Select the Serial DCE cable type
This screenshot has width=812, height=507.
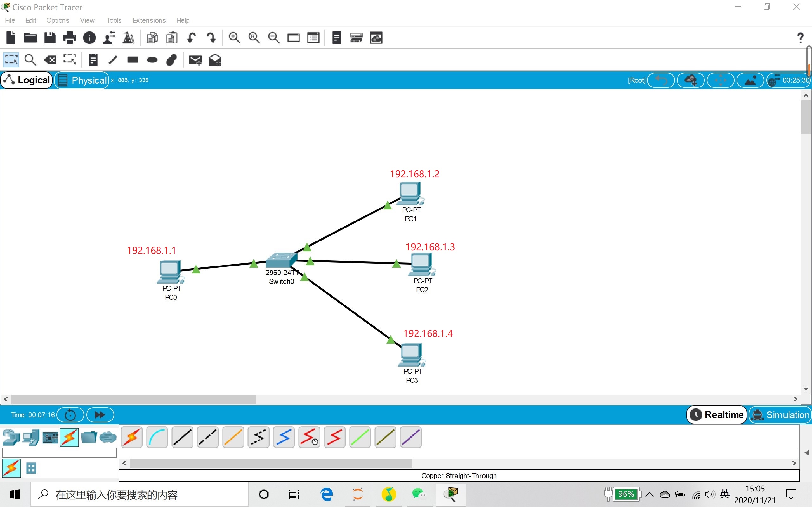pos(309,437)
